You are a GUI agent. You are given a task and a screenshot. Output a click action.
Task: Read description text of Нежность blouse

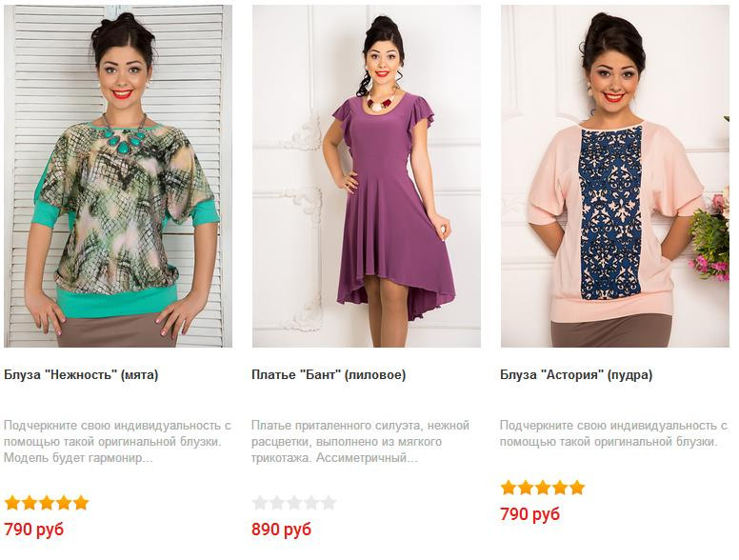coord(118,442)
